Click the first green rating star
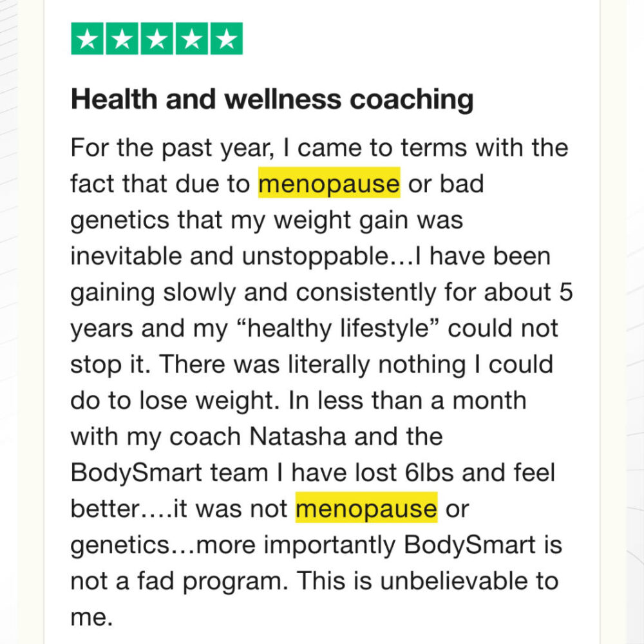Image resolution: width=644 pixels, height=644 pixels. click(87, 39)
